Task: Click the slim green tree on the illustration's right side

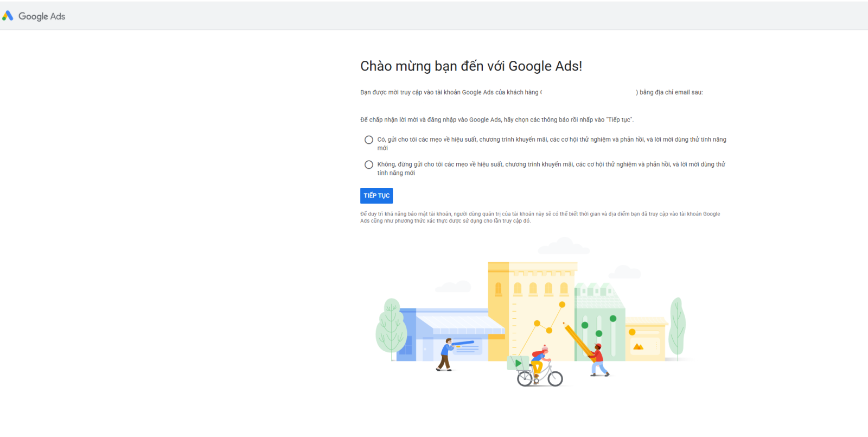Action: coord(676,327)
